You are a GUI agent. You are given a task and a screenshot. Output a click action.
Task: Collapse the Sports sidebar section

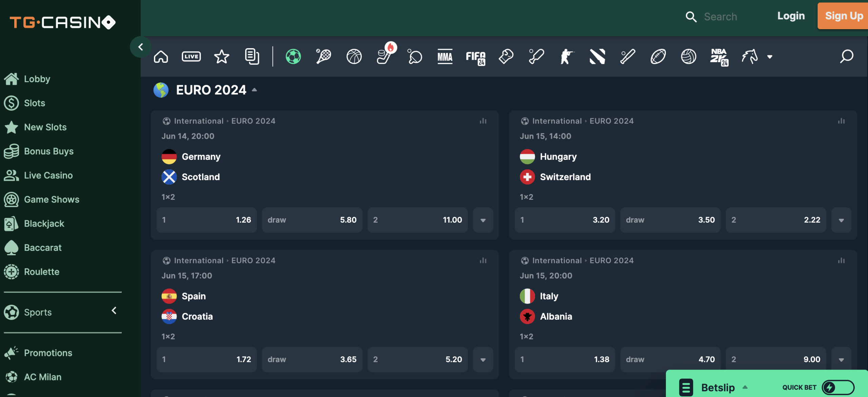point(114,310)
